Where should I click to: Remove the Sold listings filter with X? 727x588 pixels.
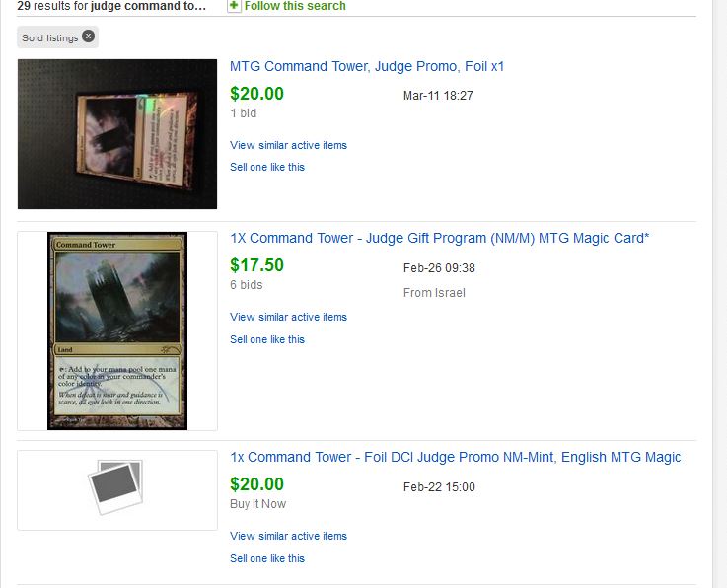coord(88,37)
